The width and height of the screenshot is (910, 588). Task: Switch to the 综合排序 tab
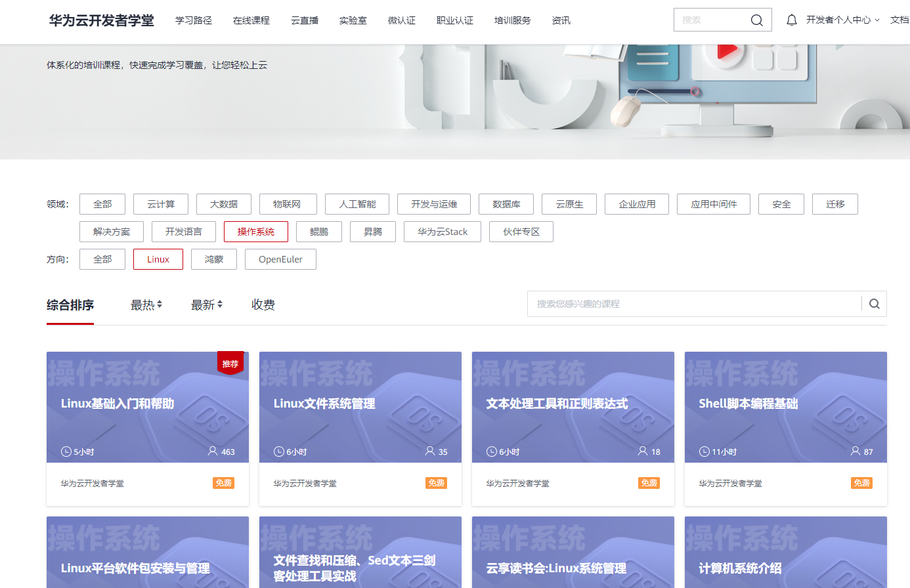(x=70, y=304)
